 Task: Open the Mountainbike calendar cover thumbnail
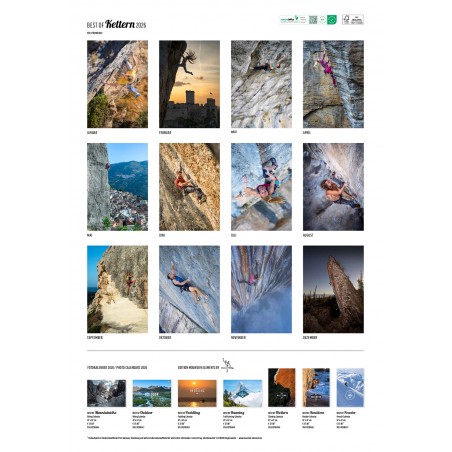coord(106,393)
